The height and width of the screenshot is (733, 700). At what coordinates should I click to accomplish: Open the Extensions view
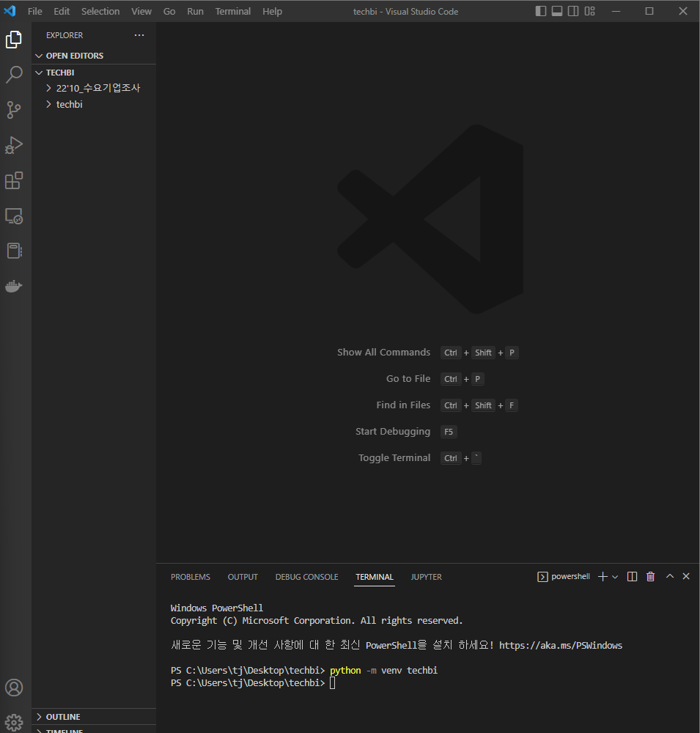click(x=14, y=180)
